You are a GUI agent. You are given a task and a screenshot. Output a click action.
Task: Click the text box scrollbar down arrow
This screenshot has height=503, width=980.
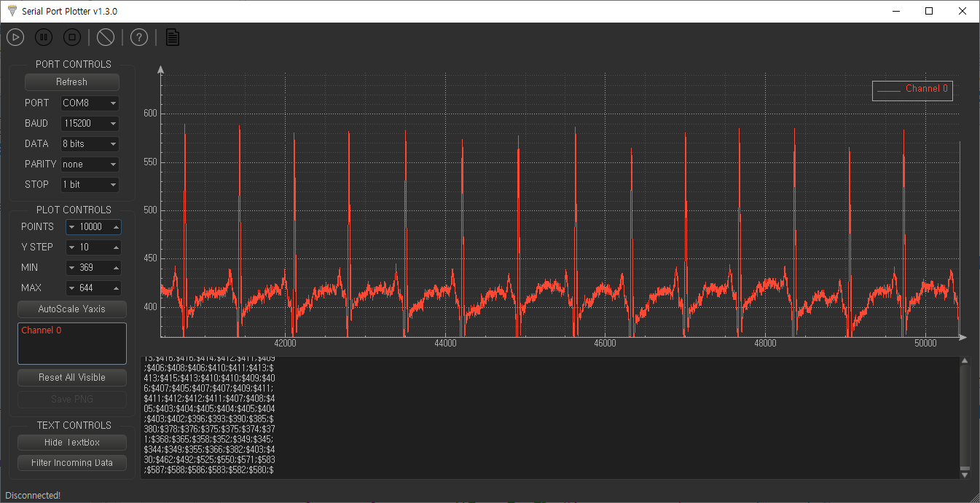click(965, 475)
